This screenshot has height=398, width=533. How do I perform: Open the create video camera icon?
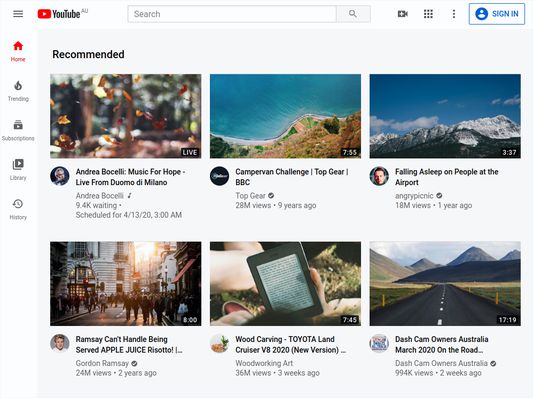pos(403,14)
